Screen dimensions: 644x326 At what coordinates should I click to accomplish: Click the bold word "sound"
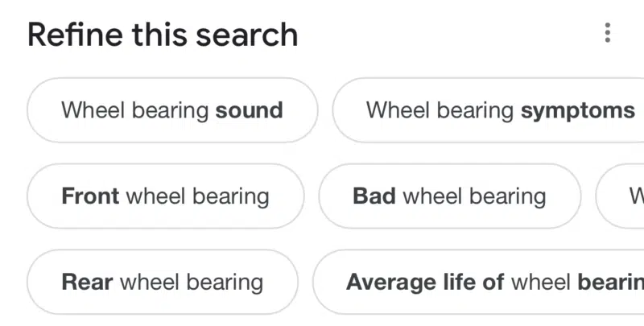click(x=249, y=110)
